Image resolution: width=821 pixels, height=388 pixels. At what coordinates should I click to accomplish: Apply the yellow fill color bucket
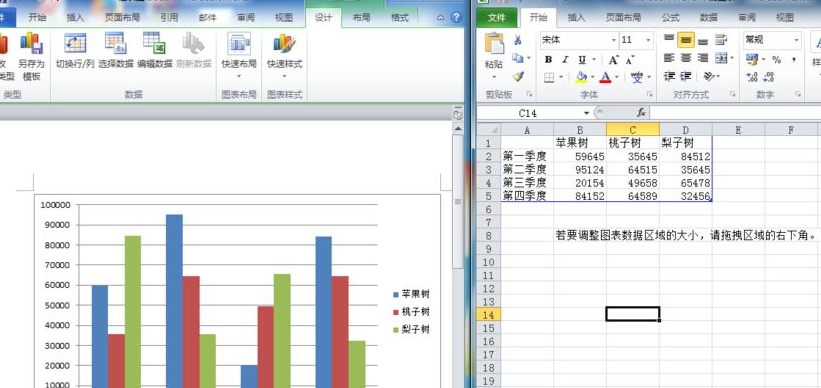point(581,77)
